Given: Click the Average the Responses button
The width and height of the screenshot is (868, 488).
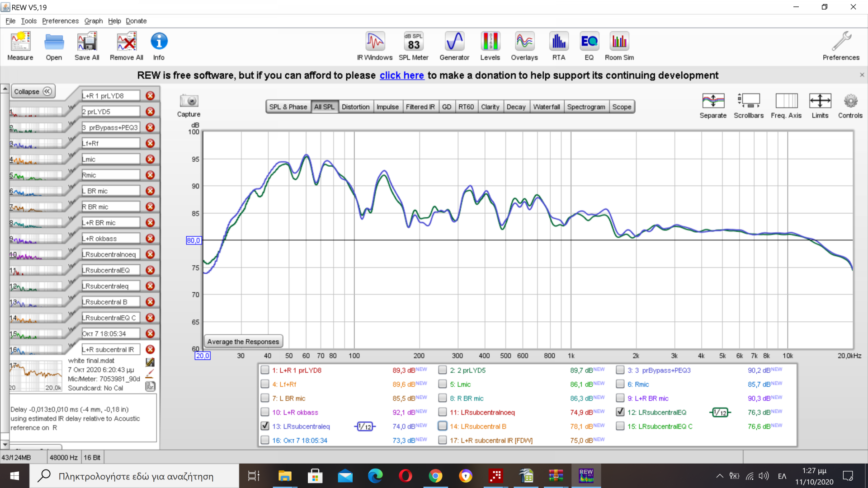Looking at the screenshot, I should click(243, 342).
